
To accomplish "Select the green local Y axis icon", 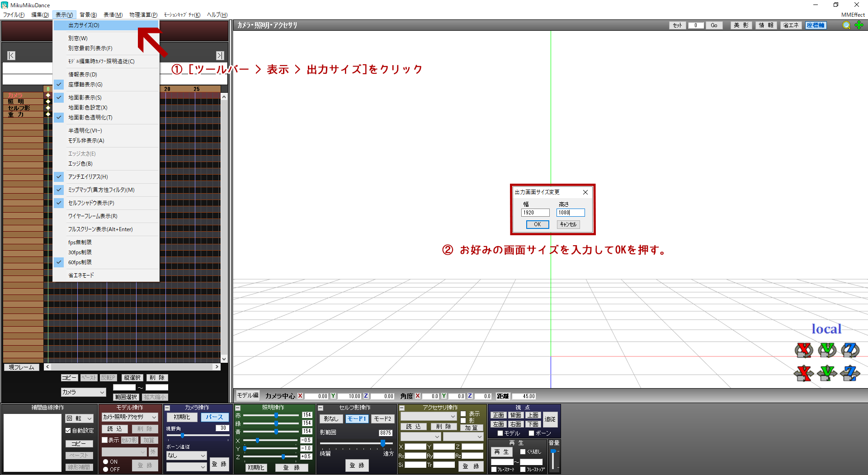I will tap(827, 350).
